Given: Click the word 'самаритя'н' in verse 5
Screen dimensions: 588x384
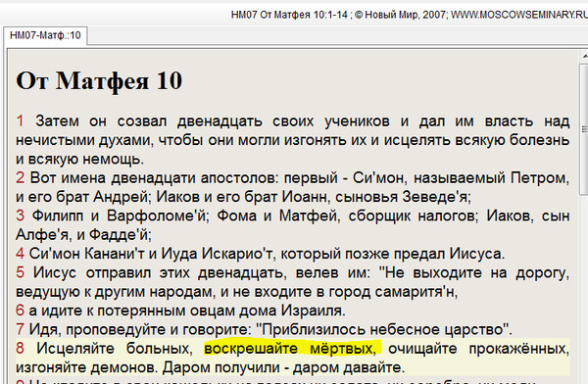Looking at the screenshot, I should pyautogui.click(x=416, y=292).
